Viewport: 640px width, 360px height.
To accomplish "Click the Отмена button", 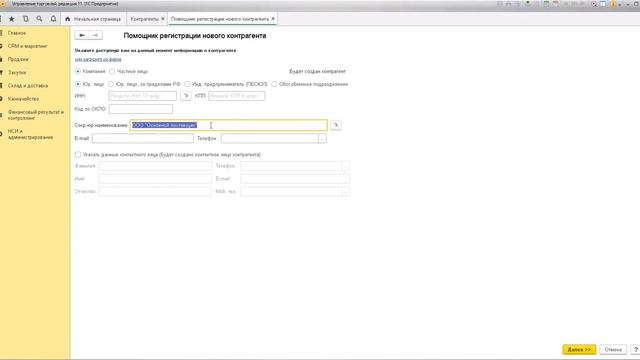I will coord(613,350).
